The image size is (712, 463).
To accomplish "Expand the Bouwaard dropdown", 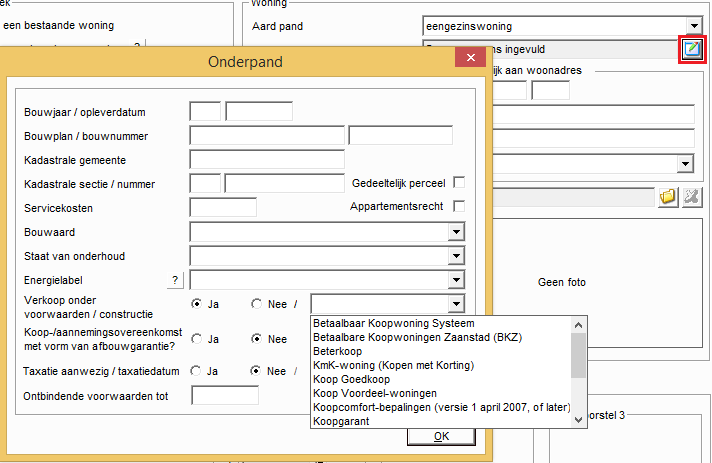I will click(x=456, y=232).
